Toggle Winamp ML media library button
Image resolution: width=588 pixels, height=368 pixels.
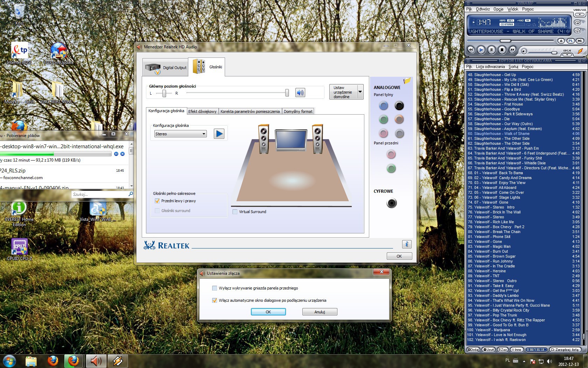coord(580,41)
